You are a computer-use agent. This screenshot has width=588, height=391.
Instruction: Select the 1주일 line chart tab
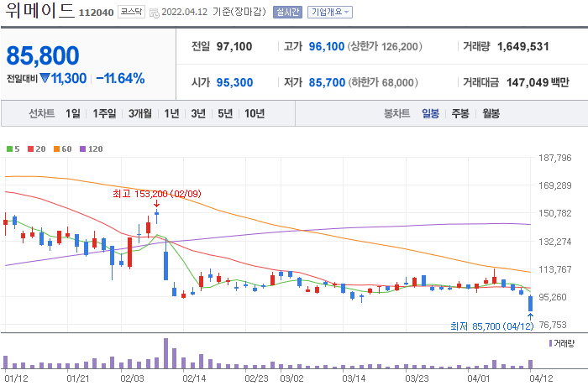point(104,113)
